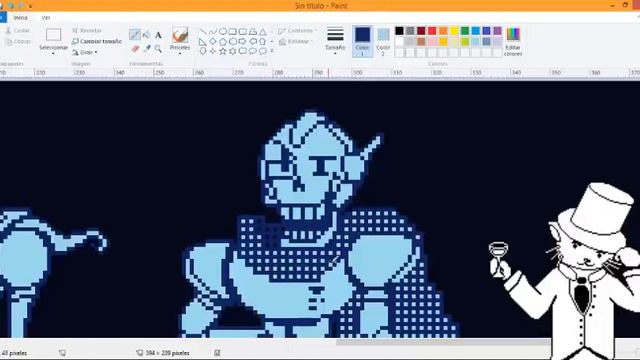Viewport: 640px width, 360px height.
Task: Choose the Polygon shape
Action: click(253, 32)
